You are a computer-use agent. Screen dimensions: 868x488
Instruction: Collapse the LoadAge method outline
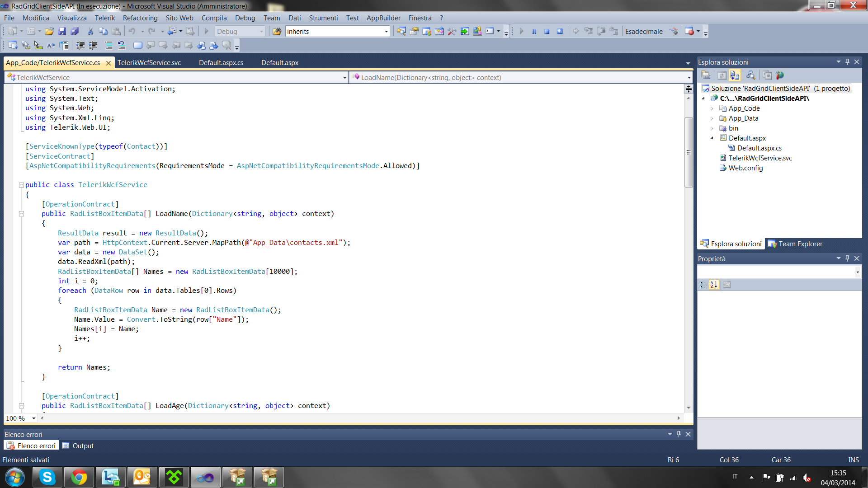(x=21, y=406)
